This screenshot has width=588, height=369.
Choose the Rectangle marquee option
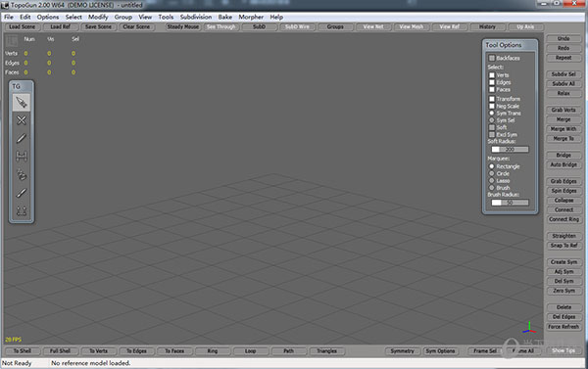tap(492, 166)
